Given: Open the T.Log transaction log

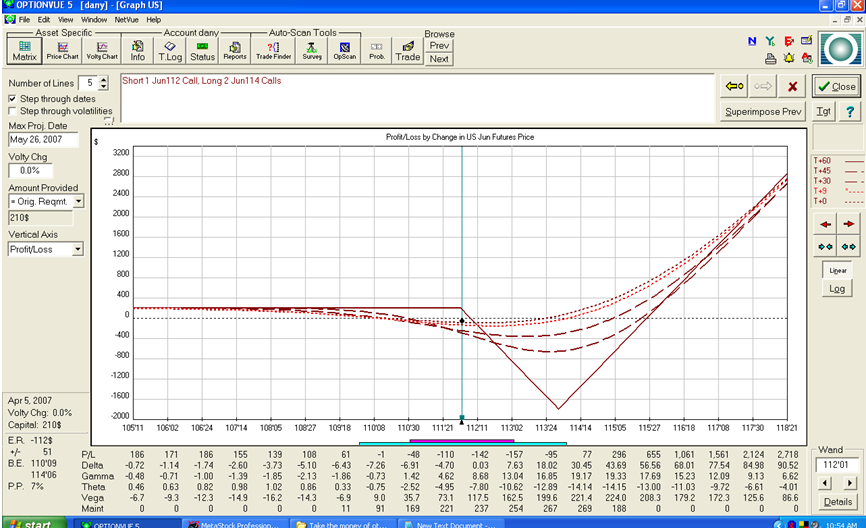Looking at the screenshot, I should pyautogui.click(x=170, y=50).
